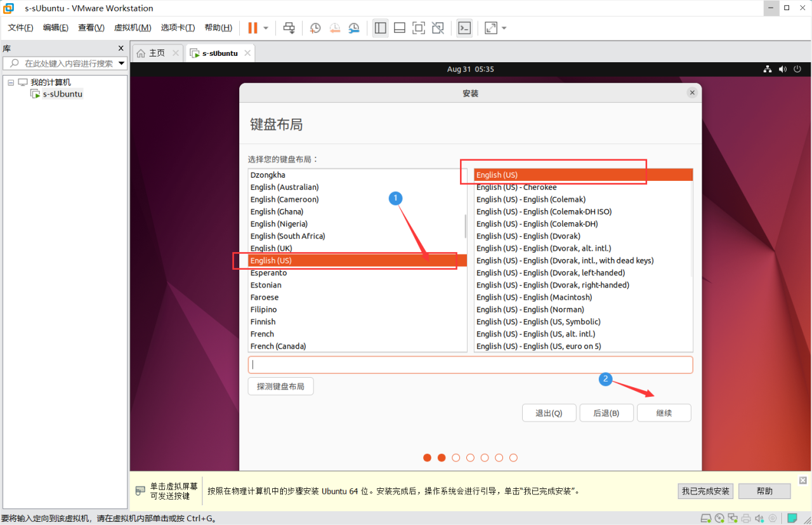812x525 pixels.
Task: Open the Ubuntu power menu icon
Action: tap(797, 69)
